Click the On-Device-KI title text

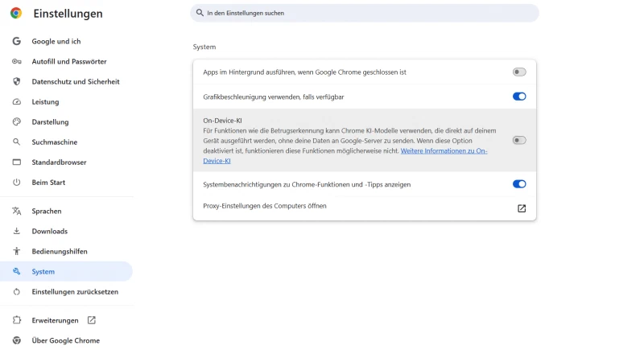[222, 120]
